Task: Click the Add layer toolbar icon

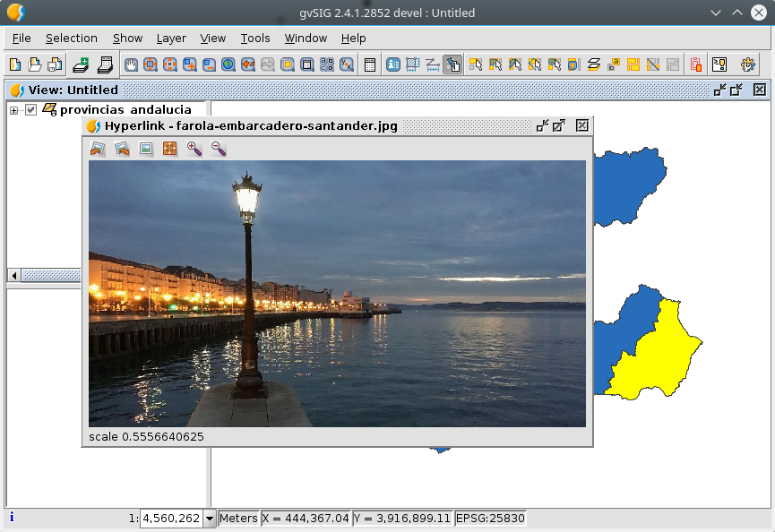Action: click(82, 64)
